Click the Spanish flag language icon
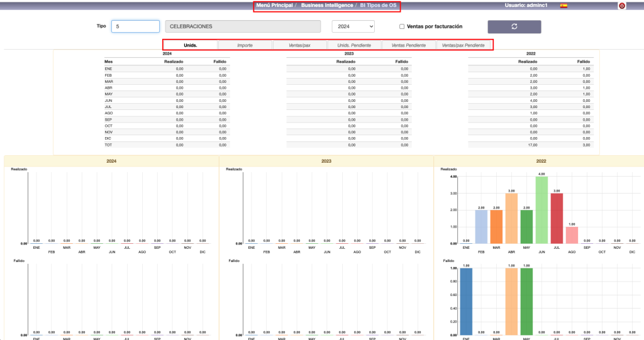Image resolution: width=644 pixels, height=340 pixels. tap(563, 6)
